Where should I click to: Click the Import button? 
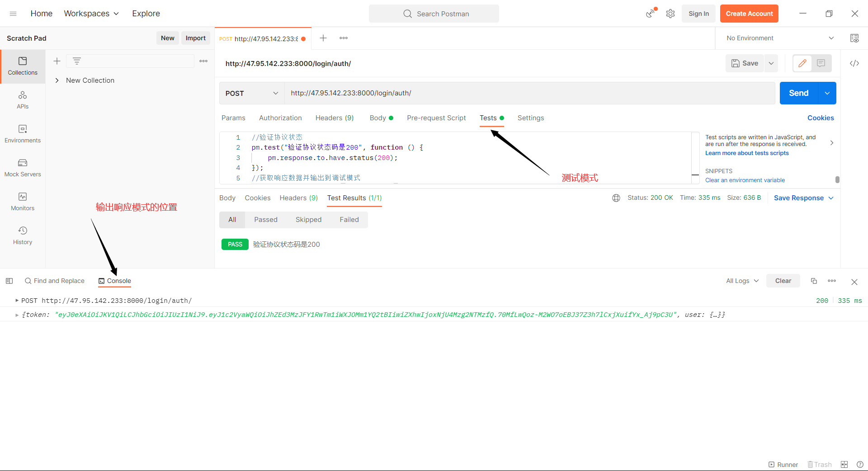coord(196,38)
